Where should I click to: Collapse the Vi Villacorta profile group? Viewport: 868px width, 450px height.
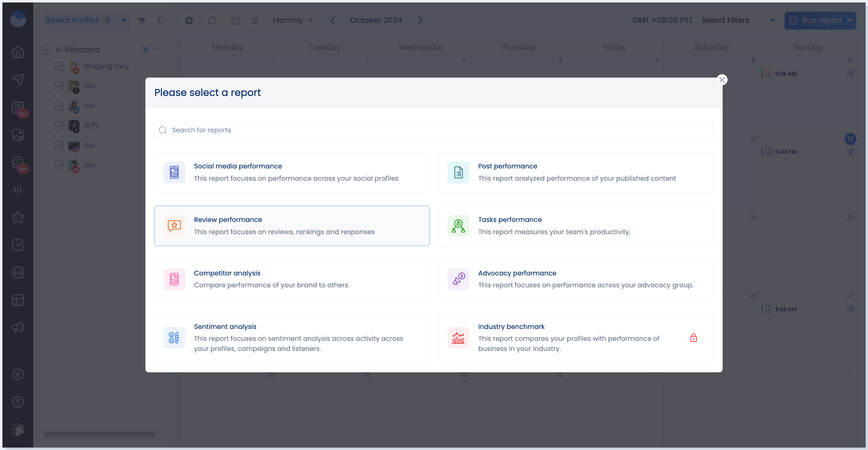click(x=156, y=50)
